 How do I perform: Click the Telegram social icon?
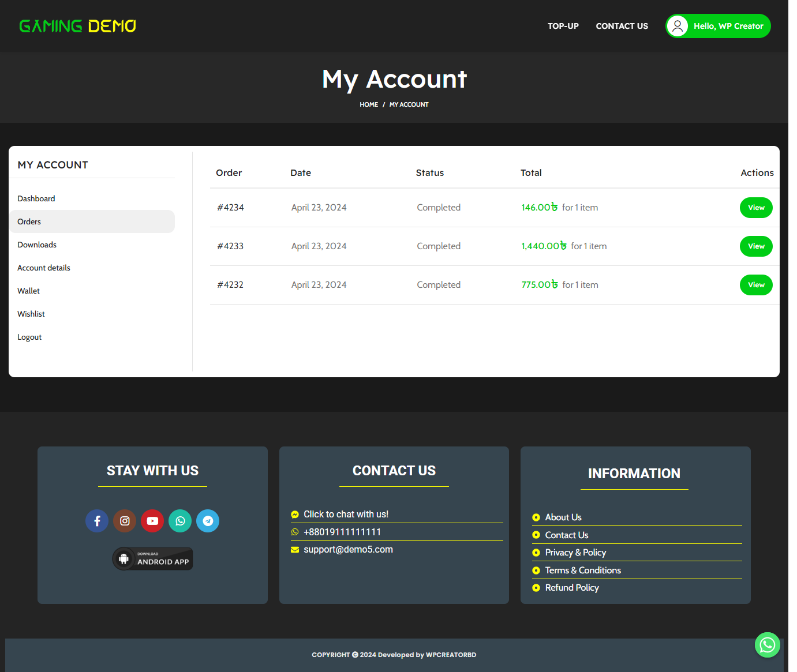pyautogui.click(x=208, y=521)
